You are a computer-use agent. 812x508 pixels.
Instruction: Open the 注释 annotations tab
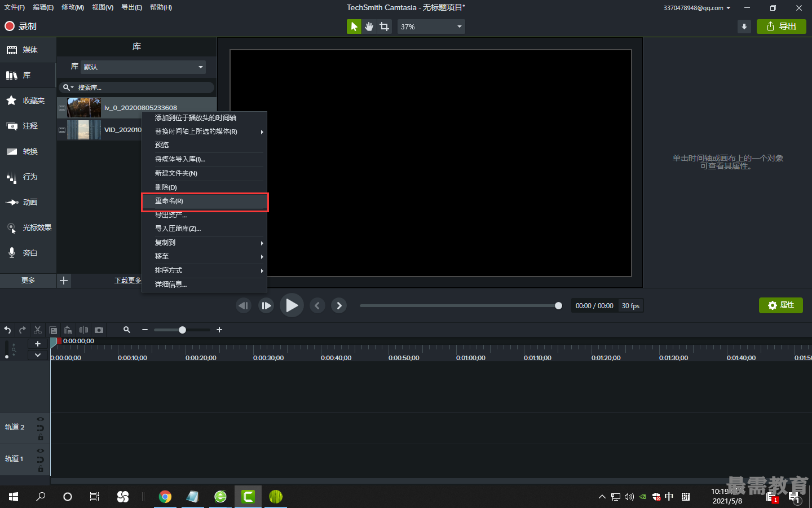(28, 126)
